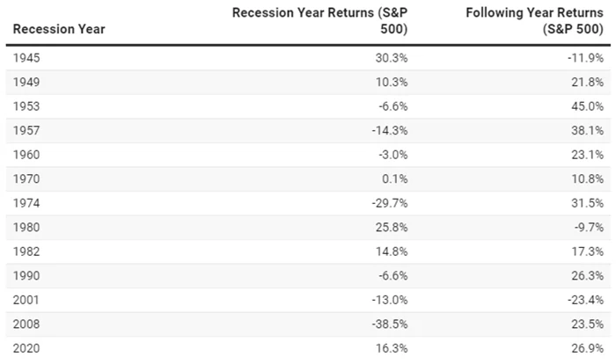The height and width of the screenshot is (364, 616).
Task: Select the 1949 row label
Action: pyautogui.click(x=28, y=81)
